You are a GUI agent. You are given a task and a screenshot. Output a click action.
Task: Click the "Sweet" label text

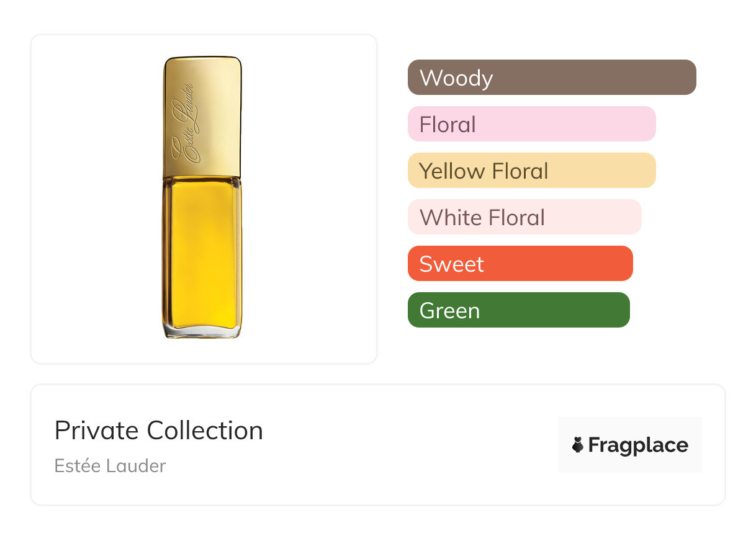[x=451, y=264]
